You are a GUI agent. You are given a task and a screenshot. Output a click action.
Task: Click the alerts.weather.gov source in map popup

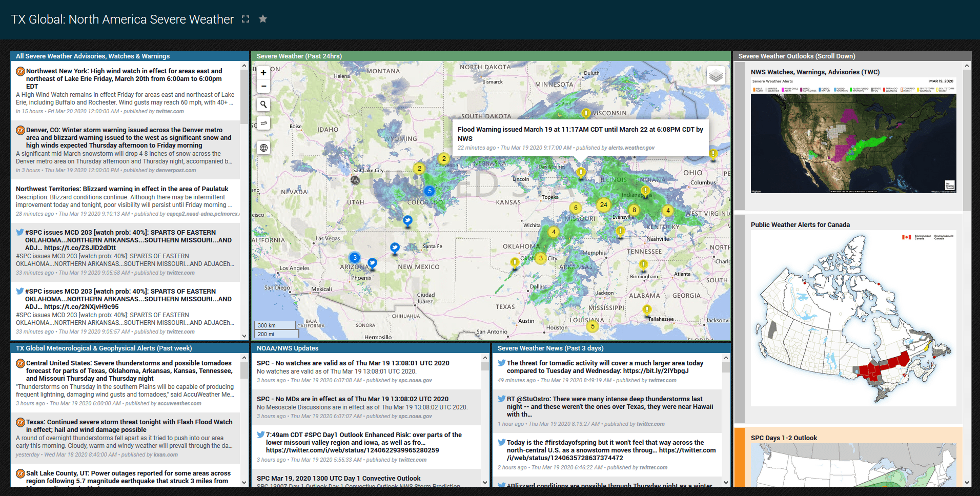point(631,148)
